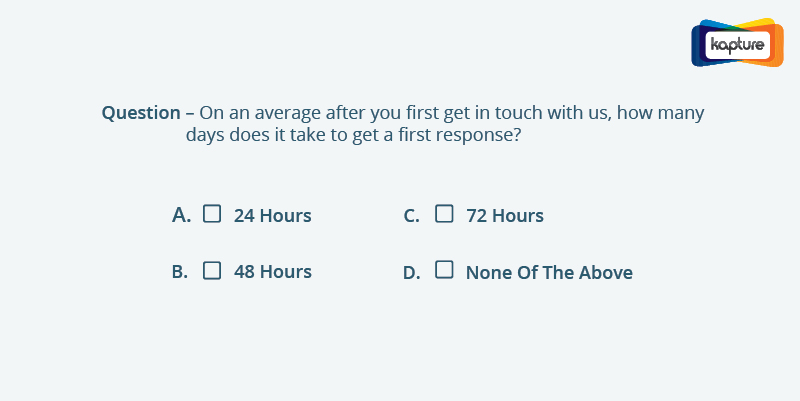The height and width of the screenshot is (401, 800).
Task: Check the 72 Hours box
Action: point(444,214)
